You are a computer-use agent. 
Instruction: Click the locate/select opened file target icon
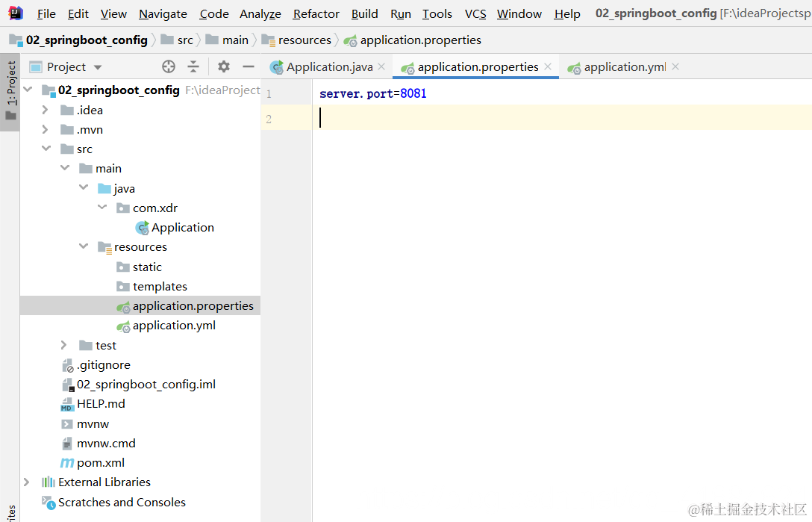pyautogui.click(x=169, y=66)
